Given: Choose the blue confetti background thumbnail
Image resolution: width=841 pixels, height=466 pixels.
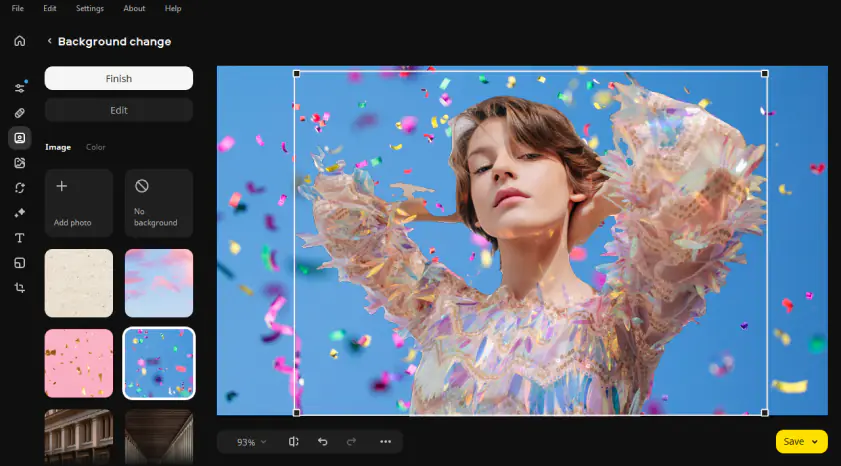Looking at the screenshot, I should click(159, 364).
